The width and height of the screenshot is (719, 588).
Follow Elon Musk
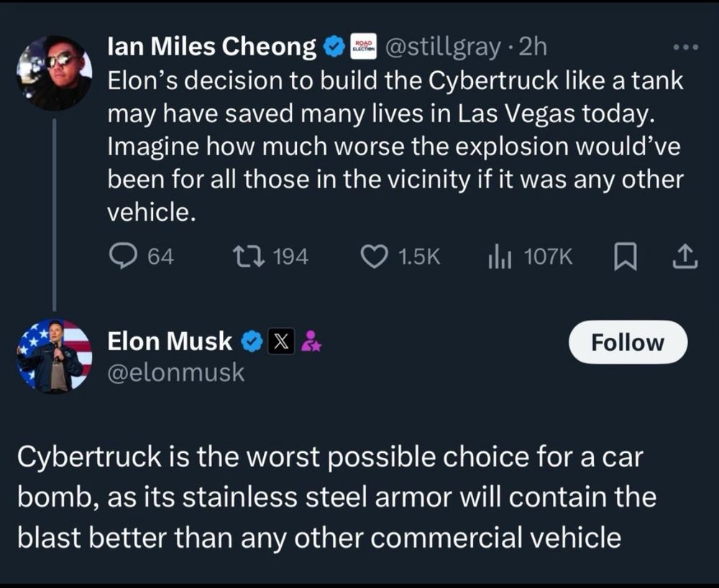[x=628, y=342]
